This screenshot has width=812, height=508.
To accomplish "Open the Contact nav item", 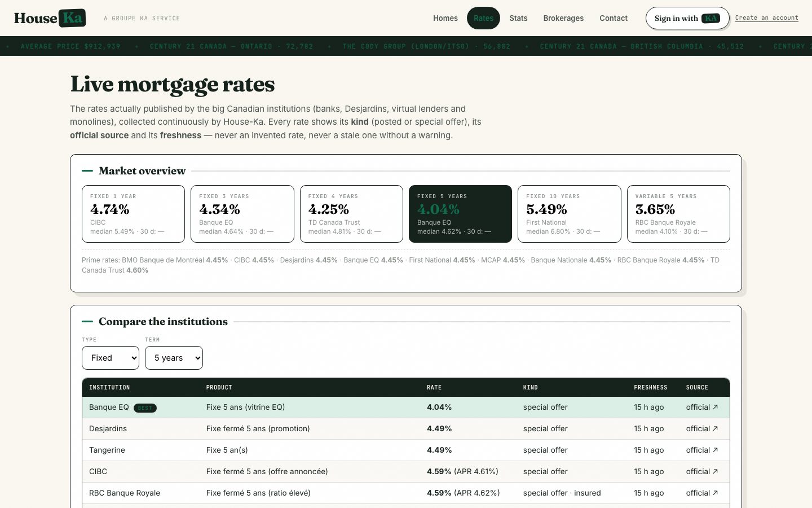I will [614, 18].
